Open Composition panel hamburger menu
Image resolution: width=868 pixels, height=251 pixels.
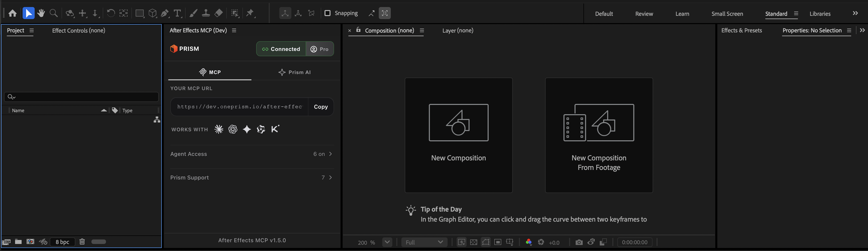click(x=422, y=31)
